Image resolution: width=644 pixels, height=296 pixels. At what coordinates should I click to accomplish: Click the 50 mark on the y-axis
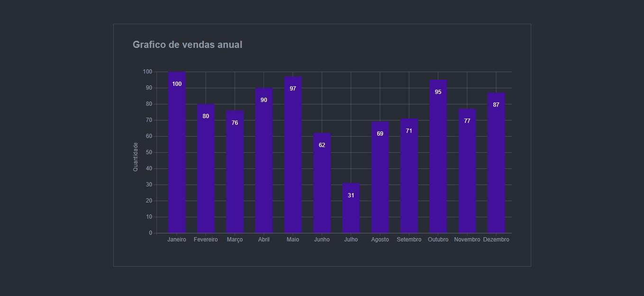click(x=149, y=152)
